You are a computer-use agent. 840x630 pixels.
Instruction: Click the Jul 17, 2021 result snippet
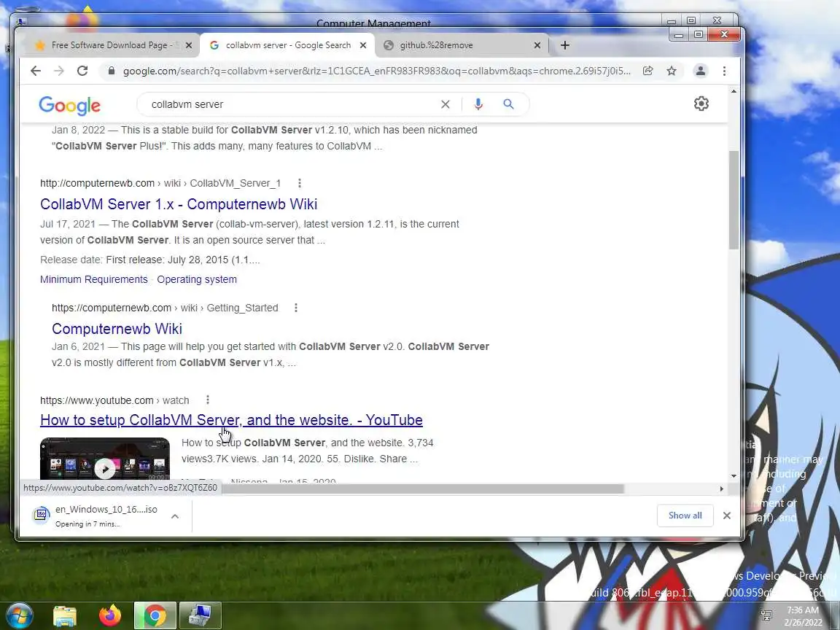[x=249, y=232]
